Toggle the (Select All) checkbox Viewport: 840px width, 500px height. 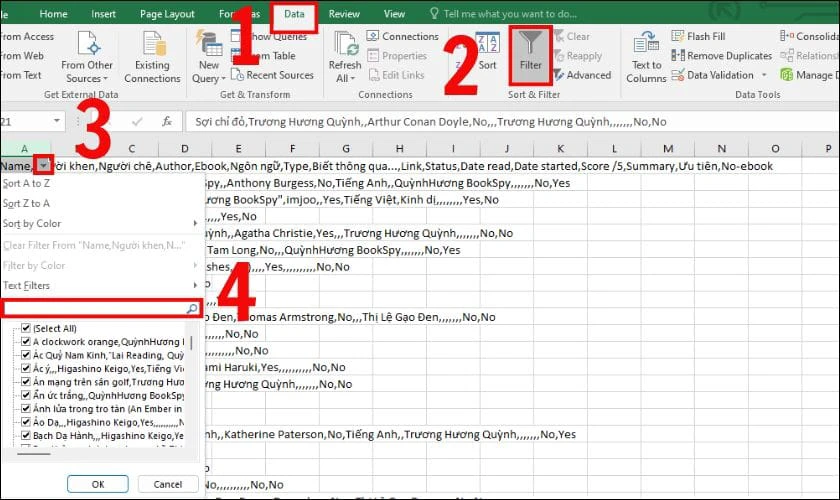[25, 328]
